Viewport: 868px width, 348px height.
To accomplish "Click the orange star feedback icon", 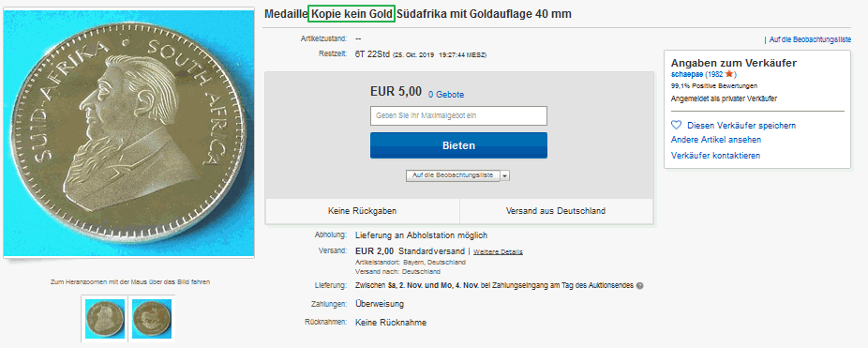I will coord(729,74).
